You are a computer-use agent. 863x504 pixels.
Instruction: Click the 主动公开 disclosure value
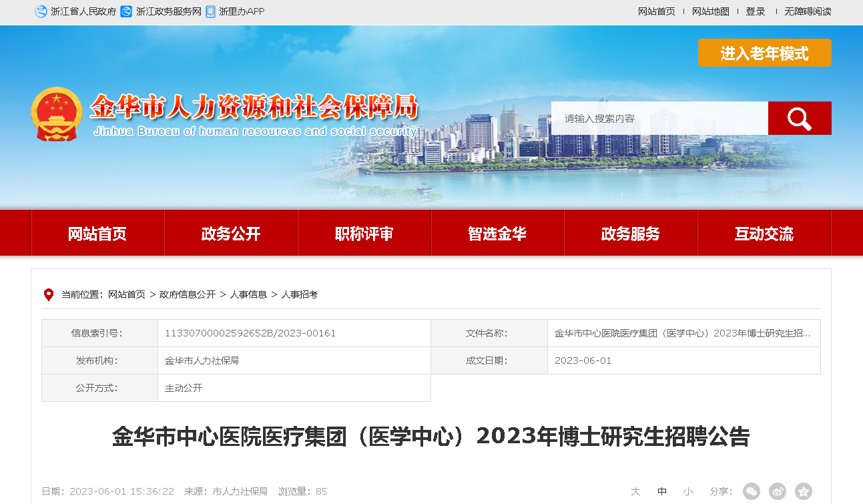click(x=184, y=388)
